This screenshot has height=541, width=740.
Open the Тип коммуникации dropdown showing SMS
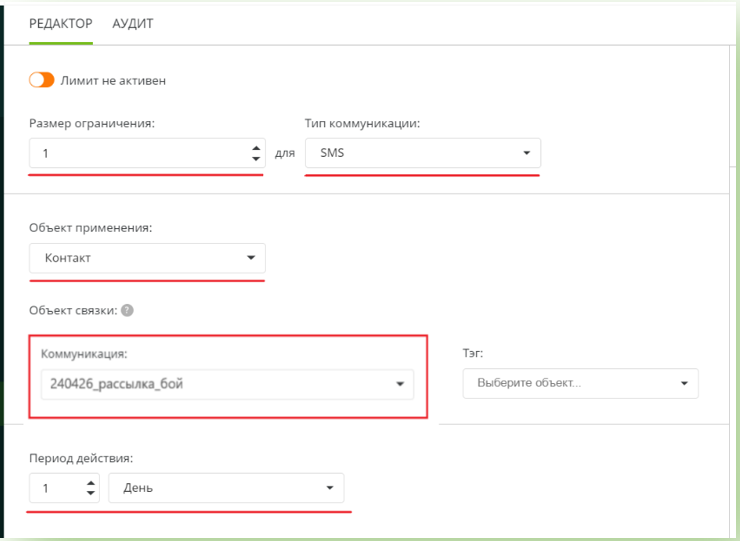click(x=422, y=153)
